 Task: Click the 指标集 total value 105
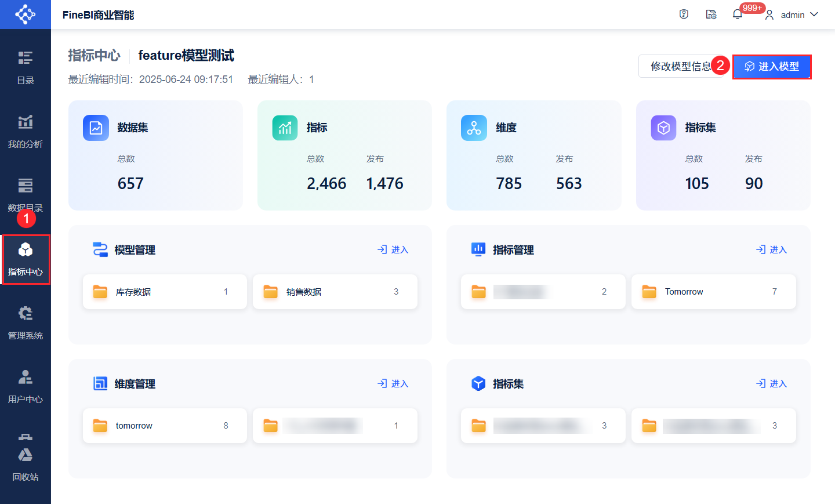click(x=697, y=184)
